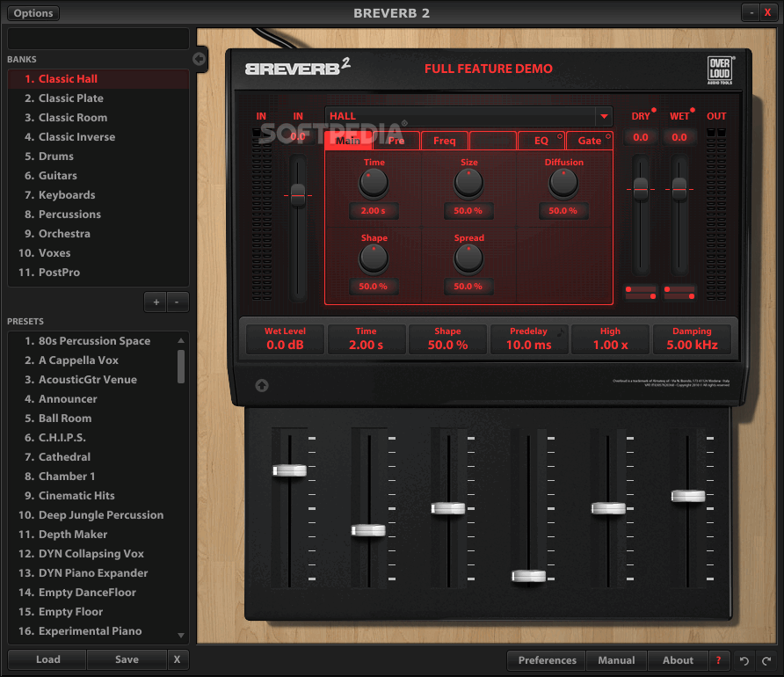Add a new bank with plus button
784x677 pixels.
156,302
